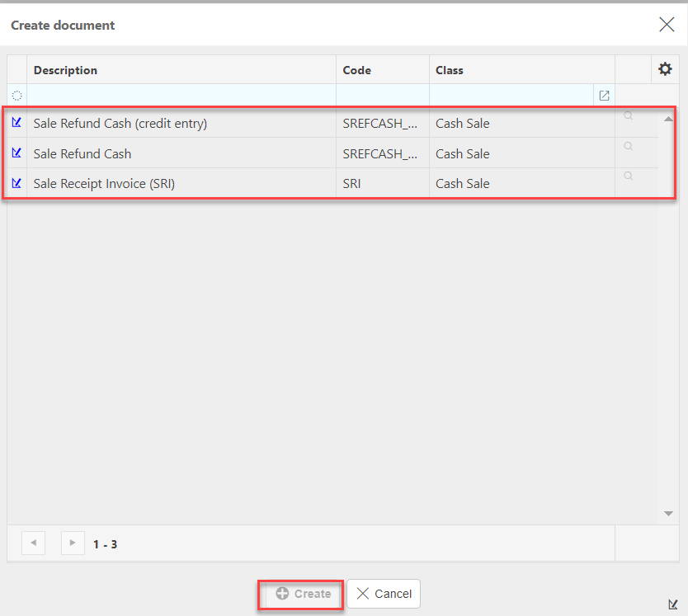Select the Sale Receipt Invoice (SRI) row
The height and width of the screenshot is (616, 688).
coord(181,183)
